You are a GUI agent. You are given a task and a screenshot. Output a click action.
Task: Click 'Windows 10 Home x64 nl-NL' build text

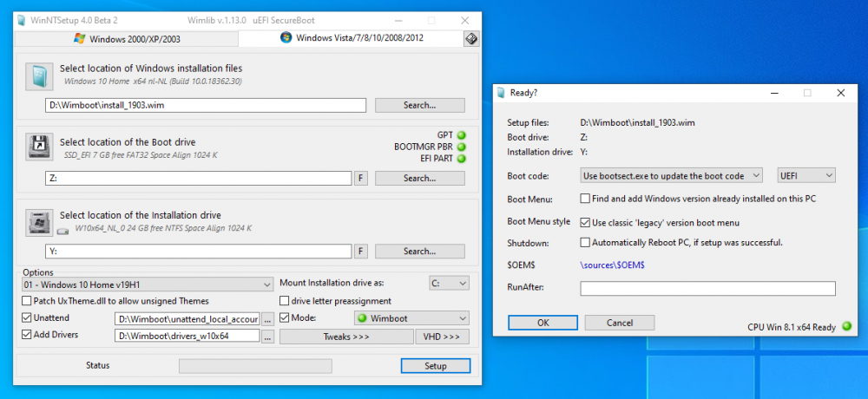click(x=153, y=81)
